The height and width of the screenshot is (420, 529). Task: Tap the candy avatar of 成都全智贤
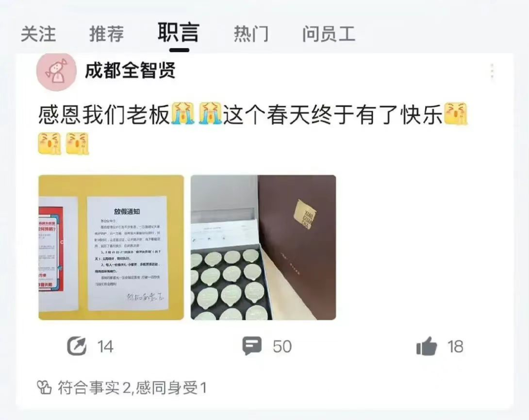pyautogui.click(x=56, y=72)
